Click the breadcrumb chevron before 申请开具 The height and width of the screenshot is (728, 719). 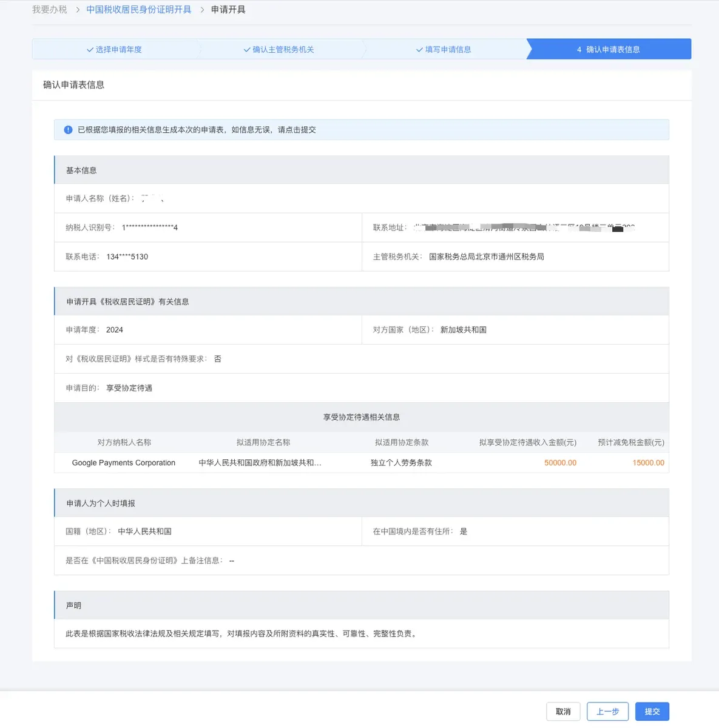(202, 10)
